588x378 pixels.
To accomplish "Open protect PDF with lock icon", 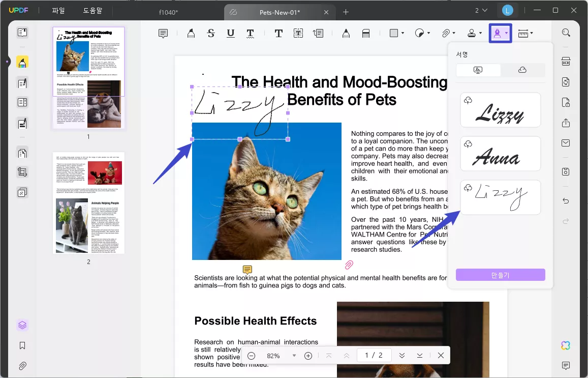I will 566,102.
